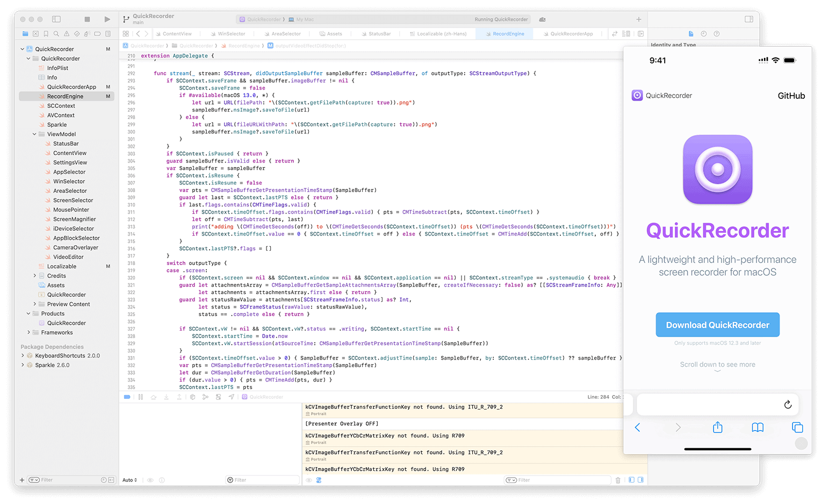The width and height of the screenshot is (822, 504).
Task: Select the QuickRecorderApp editor tab
Action: point(568,34)
